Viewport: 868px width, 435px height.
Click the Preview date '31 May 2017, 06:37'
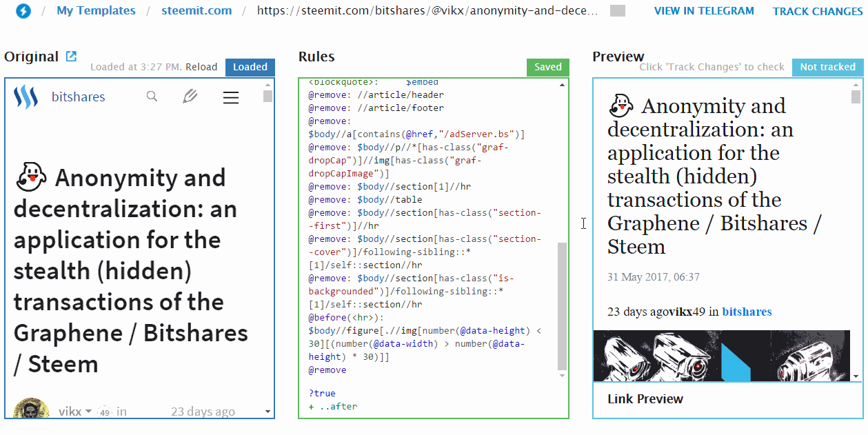[654, 277]
